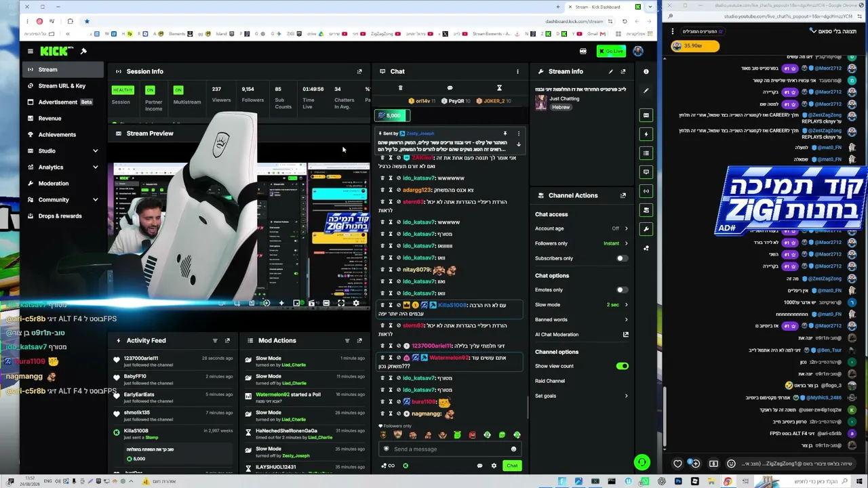Image resolution: width=868 pixels, height=488 pixels.
Task: Open the emoji picker in message box
Action: point(513,449)
